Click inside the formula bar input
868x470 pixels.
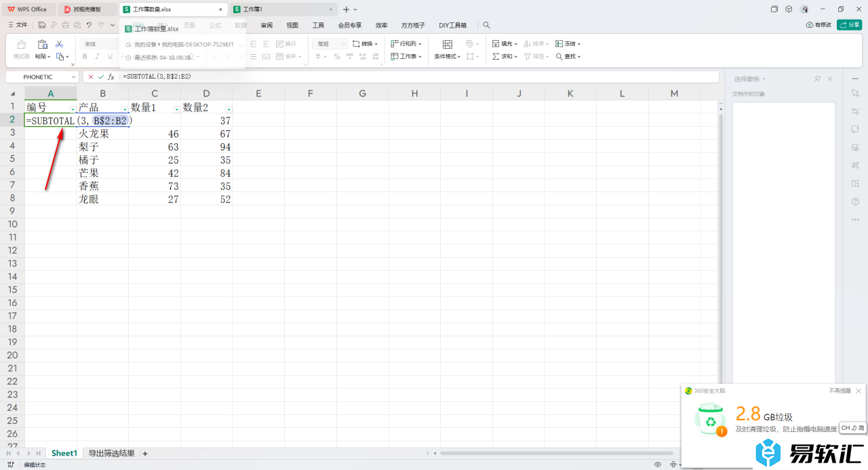[419, 77]
